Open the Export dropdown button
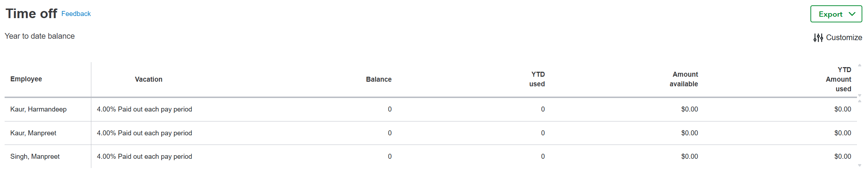 (x=836, y=14)
